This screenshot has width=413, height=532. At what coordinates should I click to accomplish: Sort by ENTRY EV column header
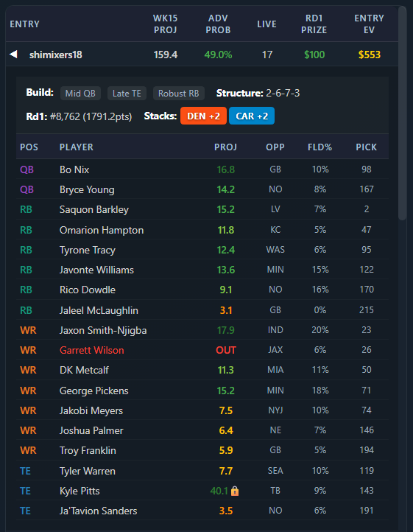point(370,24)
